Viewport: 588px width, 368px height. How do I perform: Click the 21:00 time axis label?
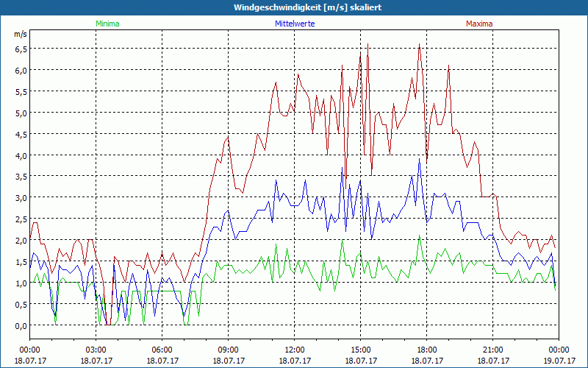click(x=492, y=350)
